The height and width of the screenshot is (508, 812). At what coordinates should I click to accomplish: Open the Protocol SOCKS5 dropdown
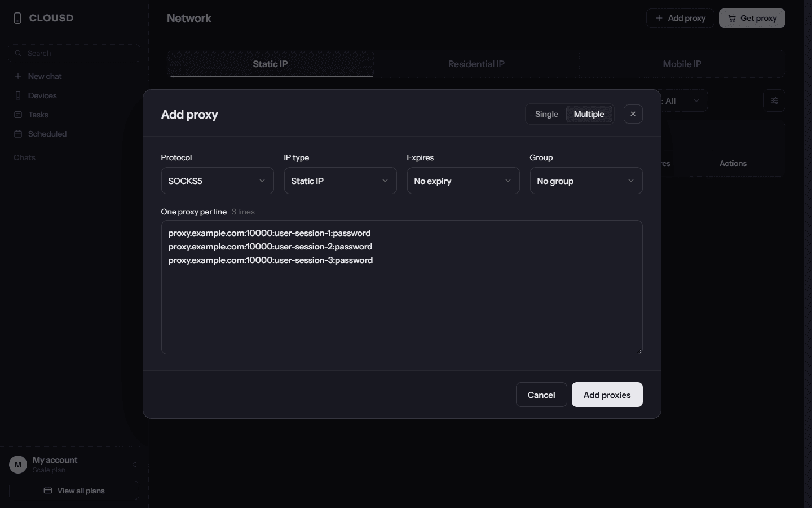point(218,181)
